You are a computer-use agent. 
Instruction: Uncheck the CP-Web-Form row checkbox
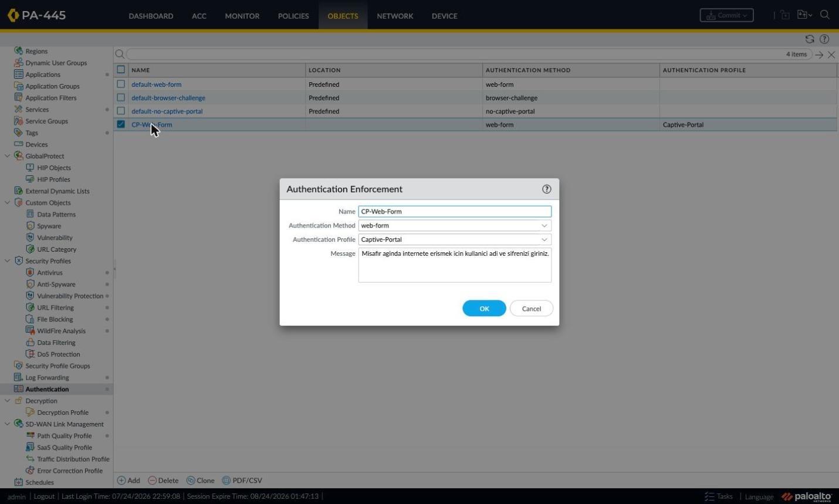click(x=121, y=124)
